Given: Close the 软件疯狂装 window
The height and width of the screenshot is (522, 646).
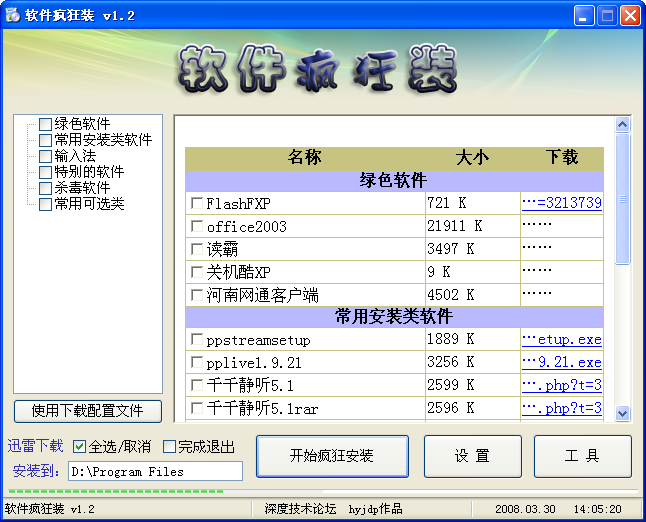Looking at the screenshot, I should (630, 16).
